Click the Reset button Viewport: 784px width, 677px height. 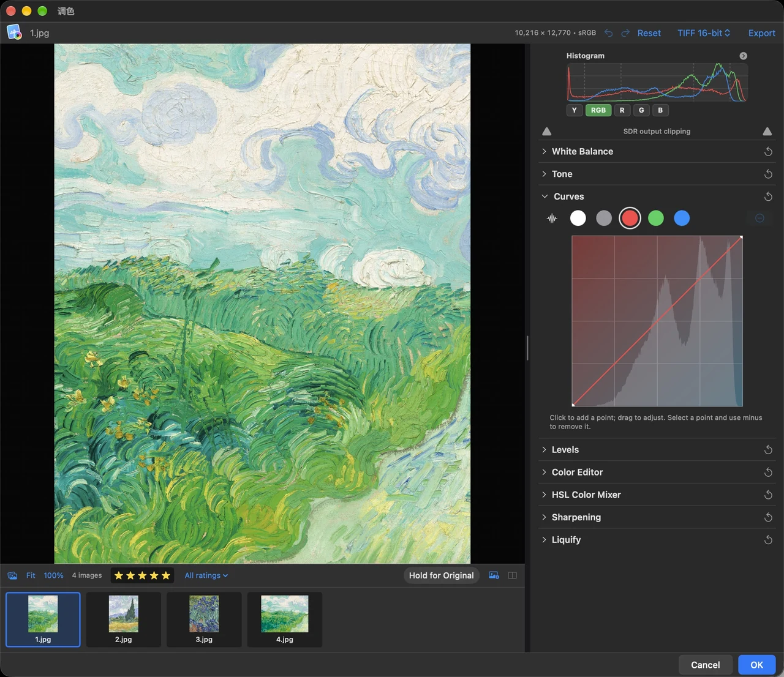(649, 33)
